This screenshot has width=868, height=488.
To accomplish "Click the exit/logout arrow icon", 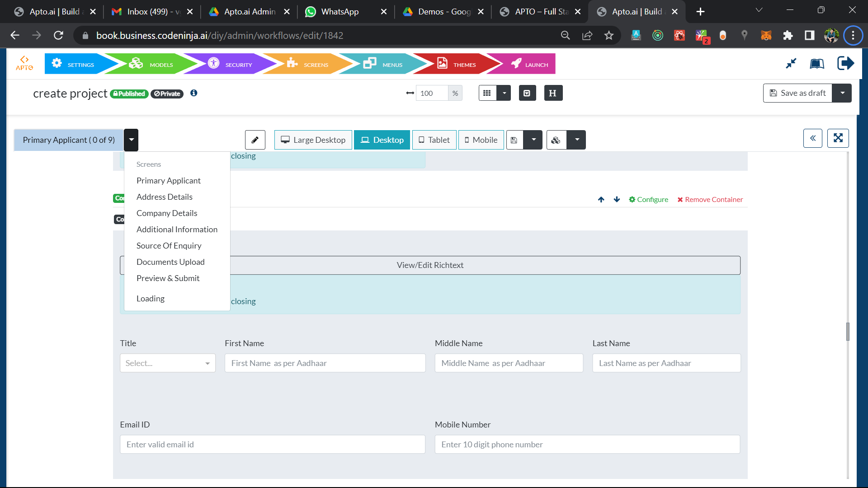I will tap(845, 63).
